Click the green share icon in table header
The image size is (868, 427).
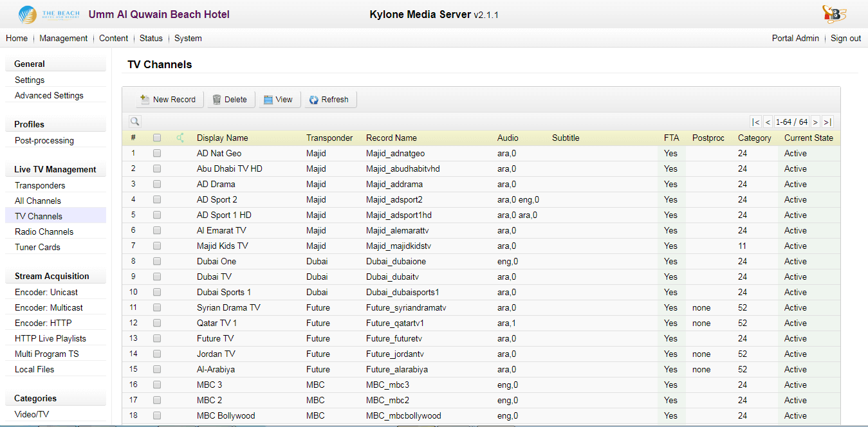click(180, 138)
